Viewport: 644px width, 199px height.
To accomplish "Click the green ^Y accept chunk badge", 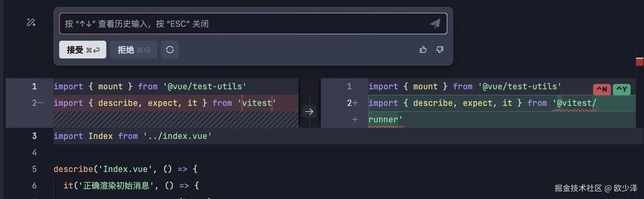I will (x=621, y=89).
